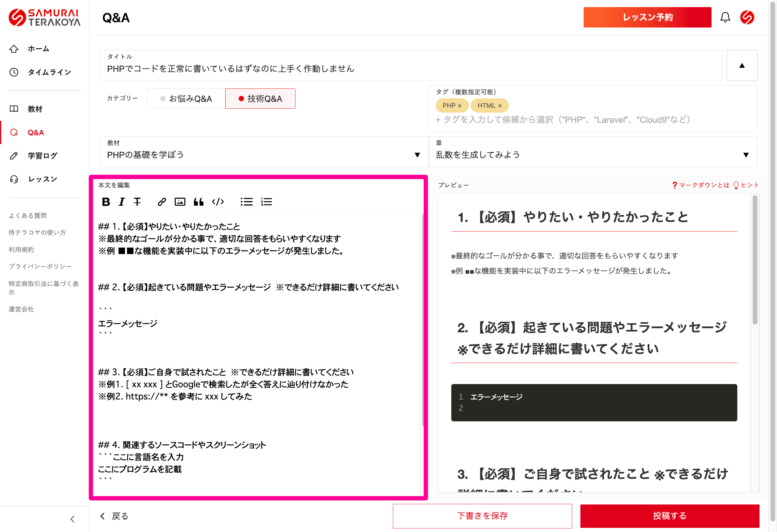Toggle bold formatting in editor toolbar
Viewport: 777px width, 532px height.
click(106, 202)
